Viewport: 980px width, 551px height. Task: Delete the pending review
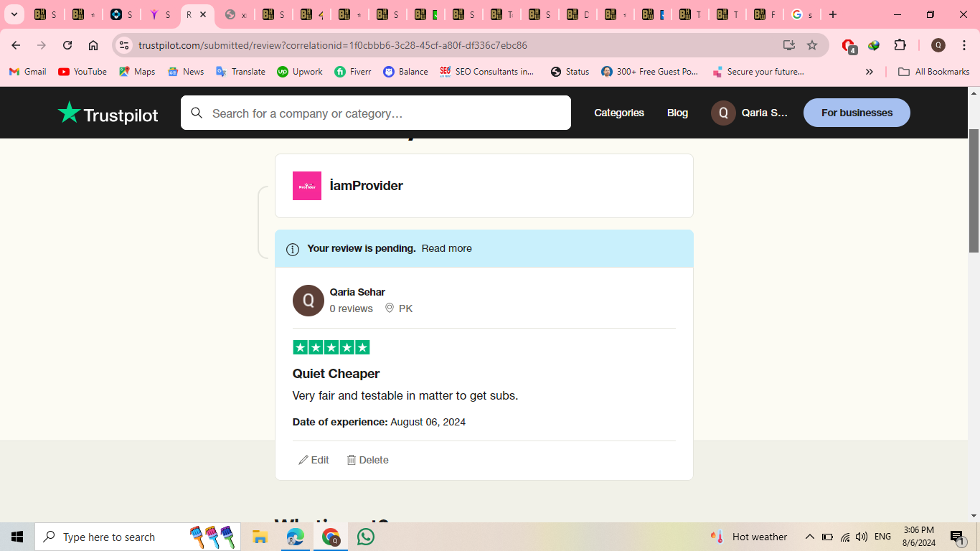367,460
